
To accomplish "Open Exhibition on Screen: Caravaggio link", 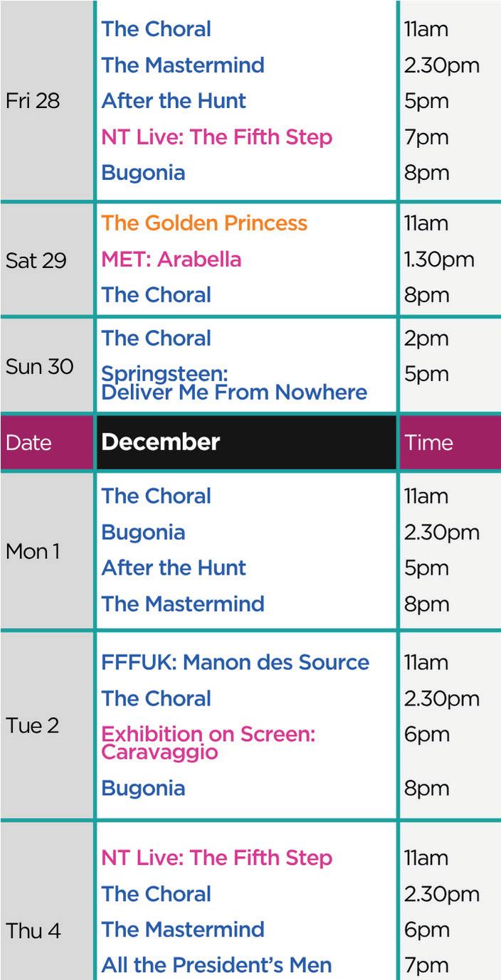I will pos(208,742).
